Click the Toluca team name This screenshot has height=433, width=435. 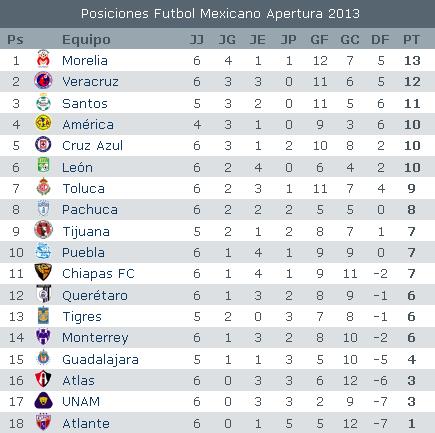click(x=84, y=189)
